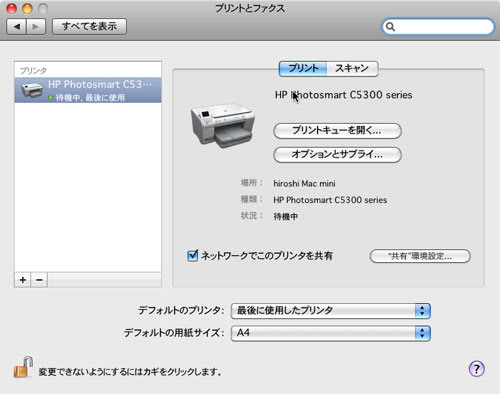500x394 pixels.
Task: Click the hiroshi Mac mini location text
Action: (304, 183)
